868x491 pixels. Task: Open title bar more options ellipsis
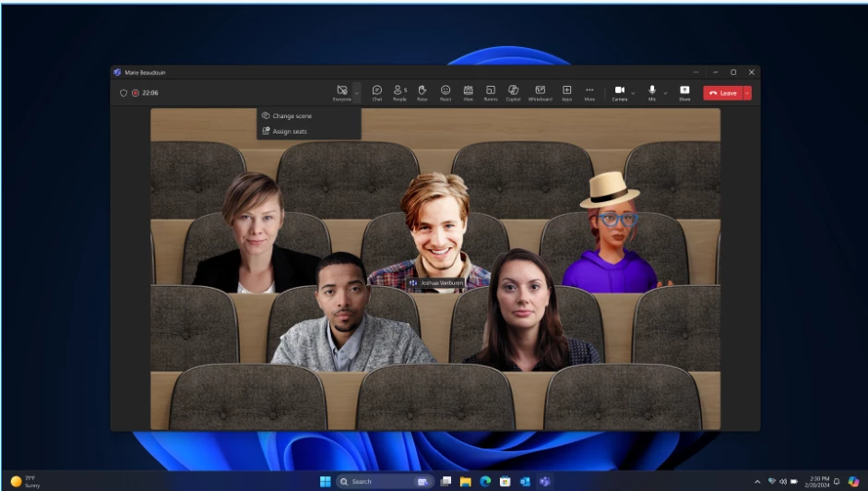696,72
